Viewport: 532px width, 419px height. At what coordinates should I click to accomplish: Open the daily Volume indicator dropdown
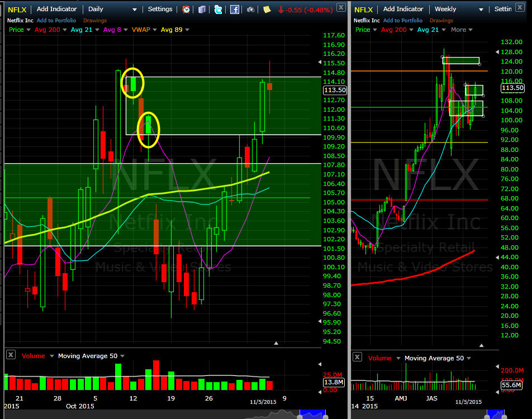tap(52, 356)
